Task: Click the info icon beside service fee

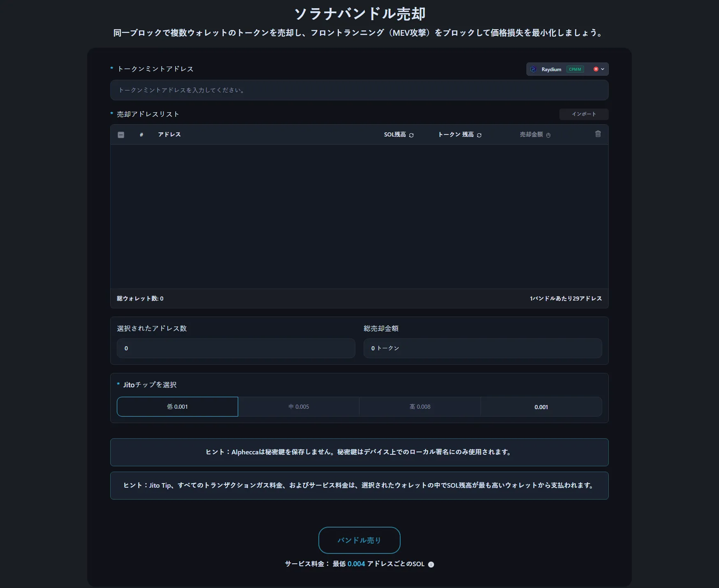Action: (x=431, y=565)
